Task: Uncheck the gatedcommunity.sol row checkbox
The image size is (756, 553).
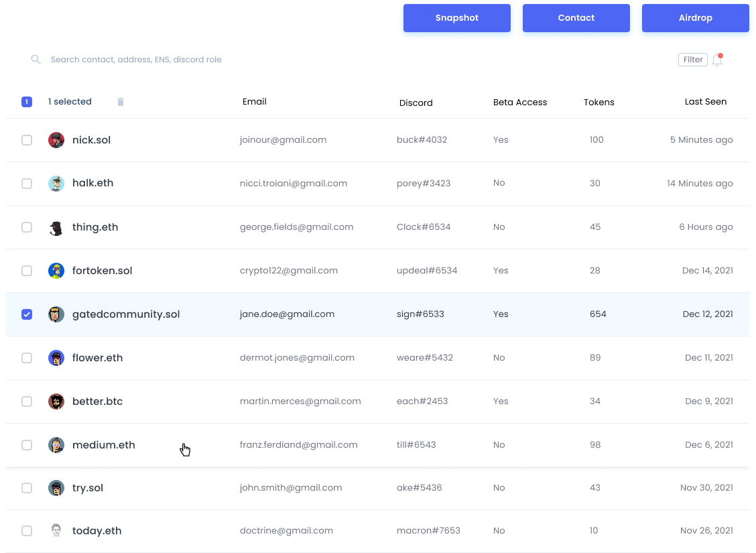Action: tap(27, 314)
